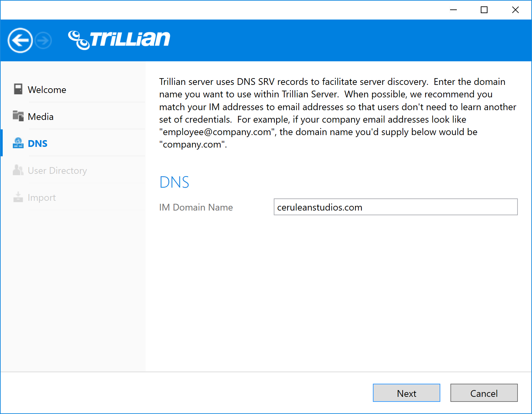Screen dimensions: 532x414
Task: Click the DNS step globe icon
Action: 18,143
